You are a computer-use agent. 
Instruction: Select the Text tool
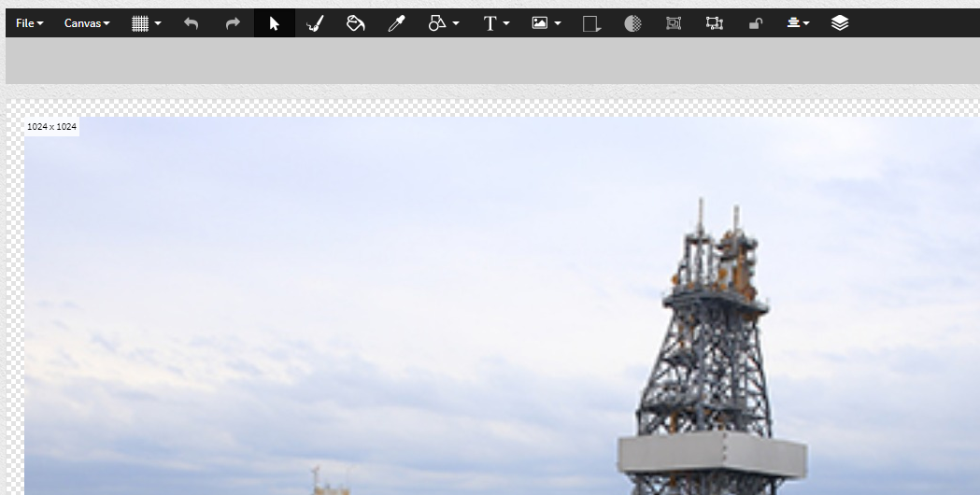[x=490, y=23]
